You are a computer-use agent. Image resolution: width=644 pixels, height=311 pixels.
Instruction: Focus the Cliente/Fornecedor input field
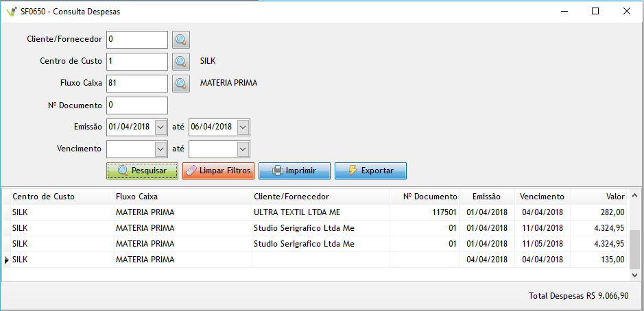coord(137,40)
